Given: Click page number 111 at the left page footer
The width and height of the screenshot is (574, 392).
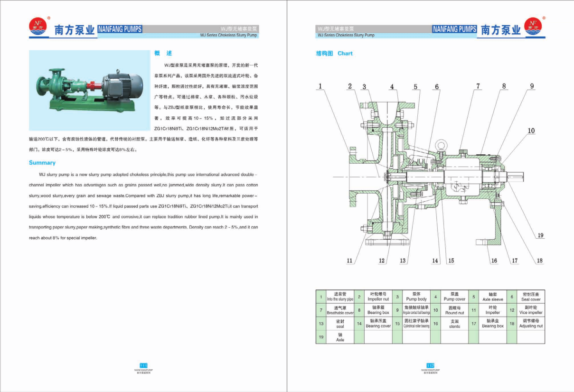Looking at the screenshot, I should (x=143, y=364).
